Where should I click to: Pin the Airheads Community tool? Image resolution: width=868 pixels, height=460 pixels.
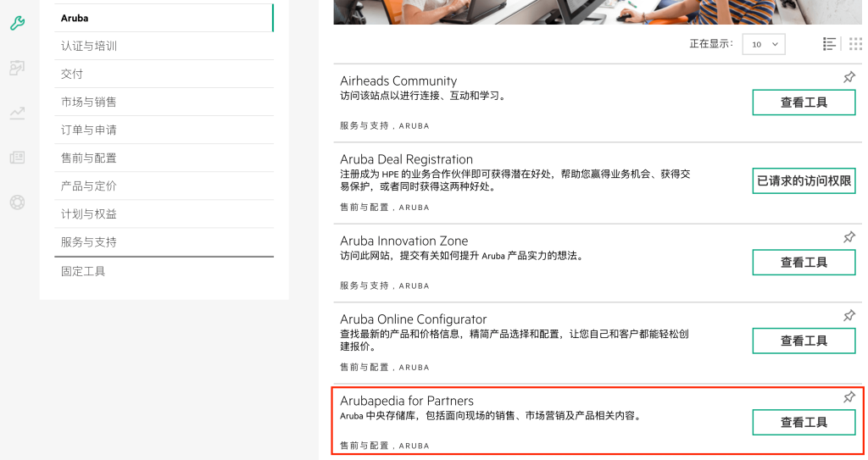[x=849, y=77]
